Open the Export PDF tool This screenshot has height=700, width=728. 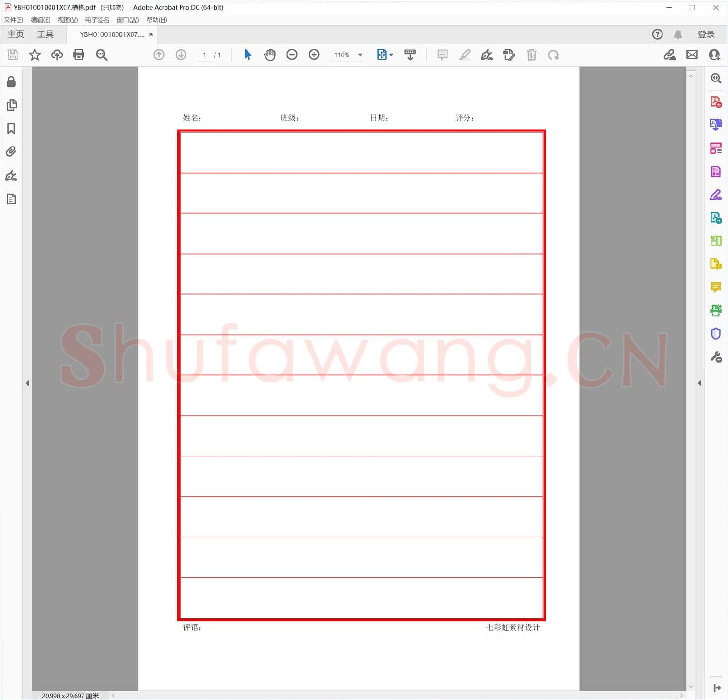pos(716,125)
